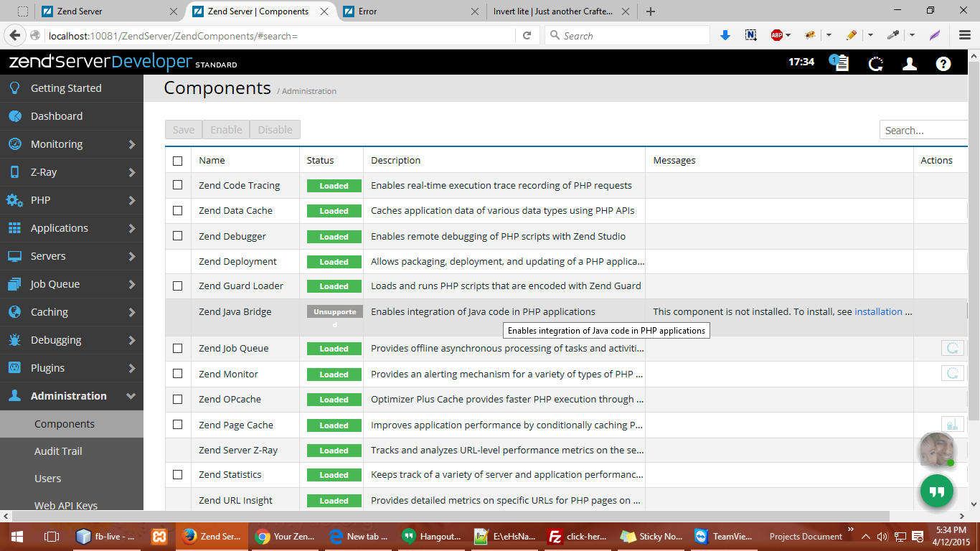
Task: Open the Task View taskbar icon
Action: point(51,536)
